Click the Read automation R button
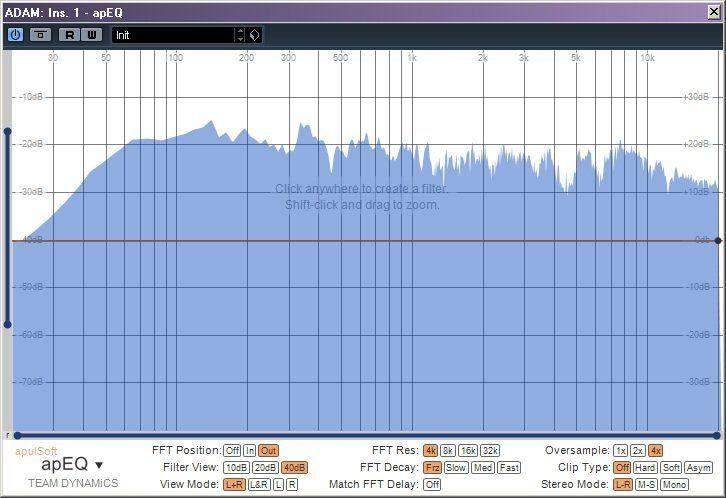726x498 pixels. (69, 34)
